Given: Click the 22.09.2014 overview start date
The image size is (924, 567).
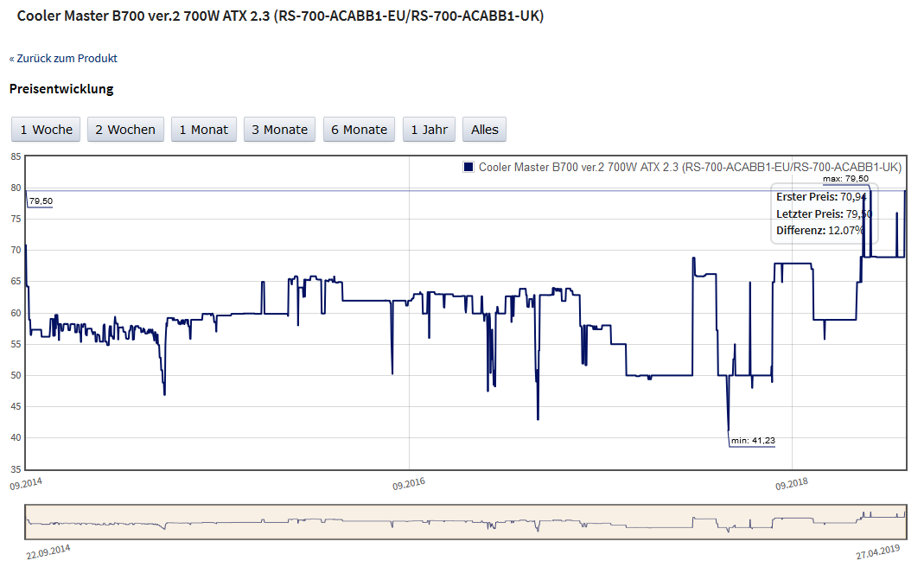Looking at the screenshot, I should [48, 551].
